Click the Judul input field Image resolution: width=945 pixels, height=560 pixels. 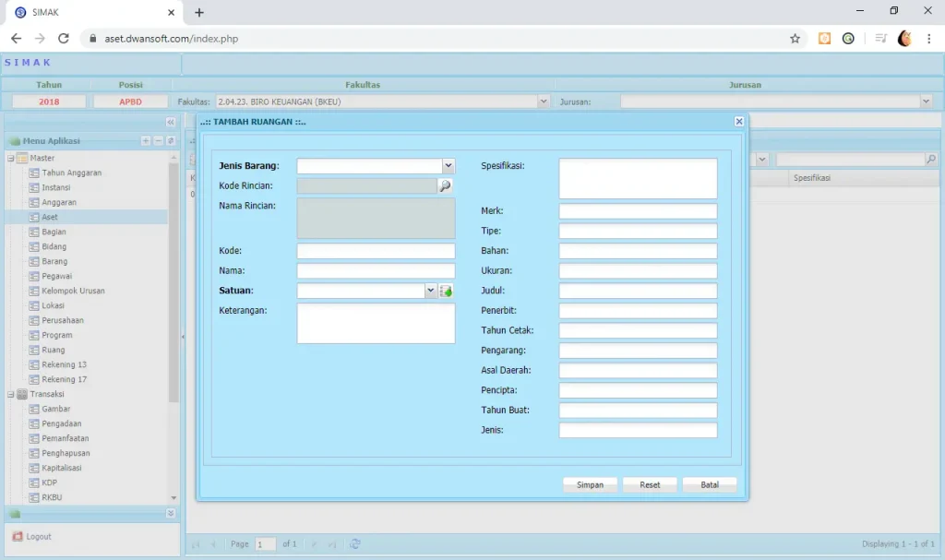pyautogui.click(x=639, y=291)
